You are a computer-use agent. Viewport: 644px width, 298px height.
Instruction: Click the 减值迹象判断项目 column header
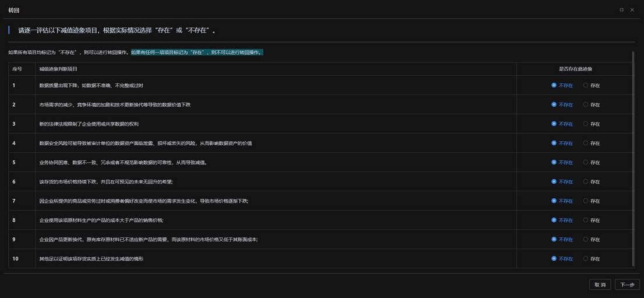58,69
